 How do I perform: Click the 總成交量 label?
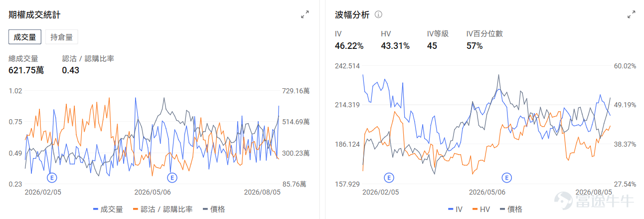click(23, 58)
